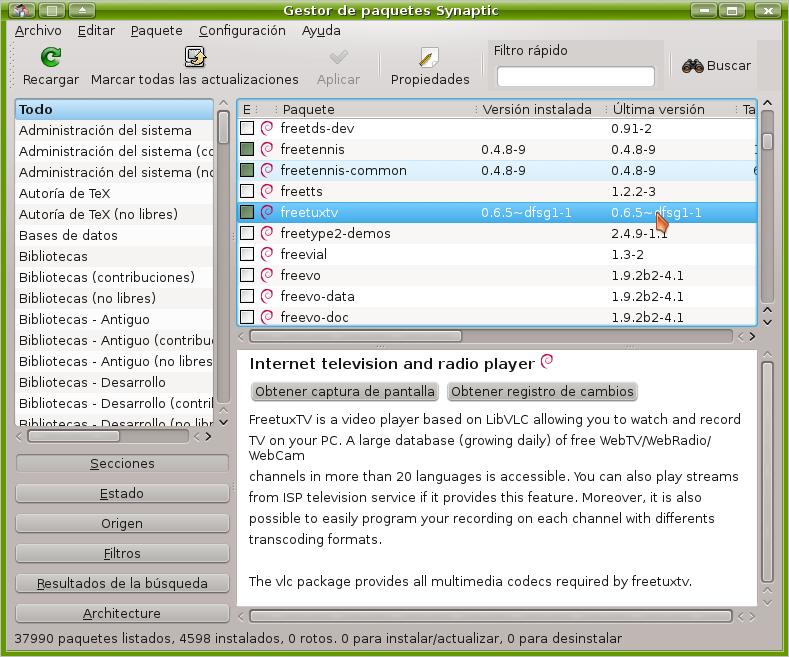Click Obtener captura de pantalla button
The width and height of the screenshot is (789, 657).
coord(345,391)
